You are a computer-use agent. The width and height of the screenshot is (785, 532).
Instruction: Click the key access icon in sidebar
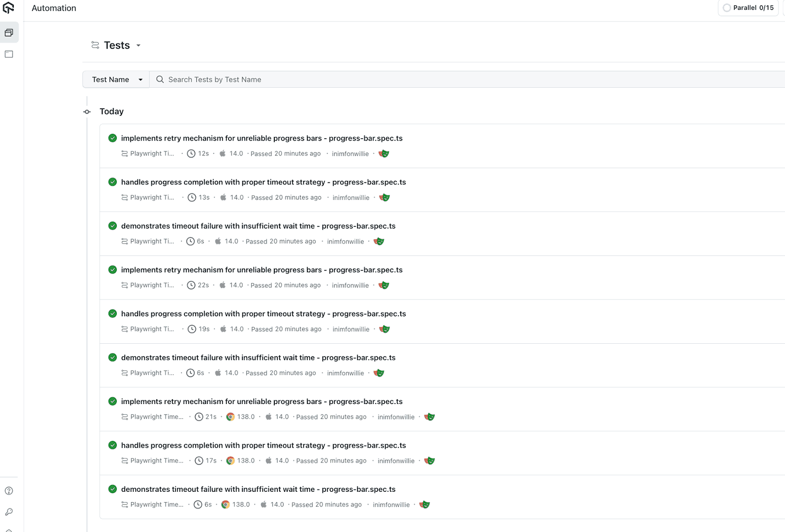tap(9, 512)
